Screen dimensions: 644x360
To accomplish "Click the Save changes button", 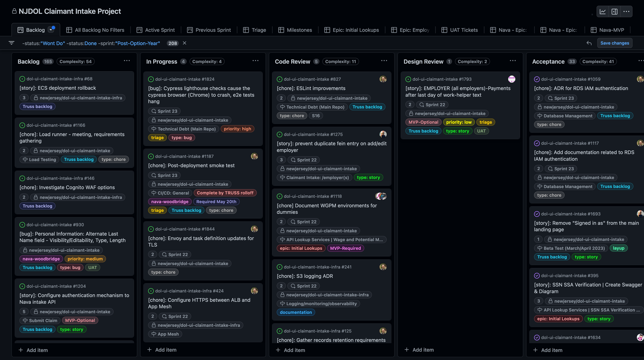I will (x=614, y=43).
